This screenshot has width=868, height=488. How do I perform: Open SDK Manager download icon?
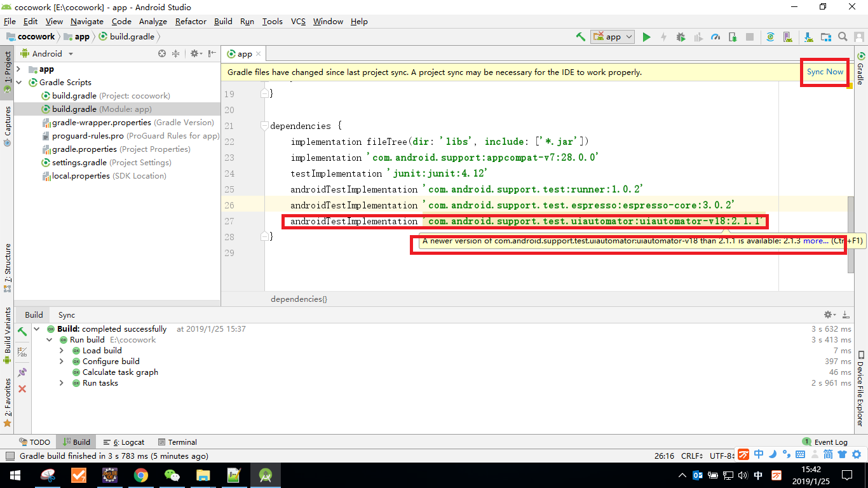808,37
